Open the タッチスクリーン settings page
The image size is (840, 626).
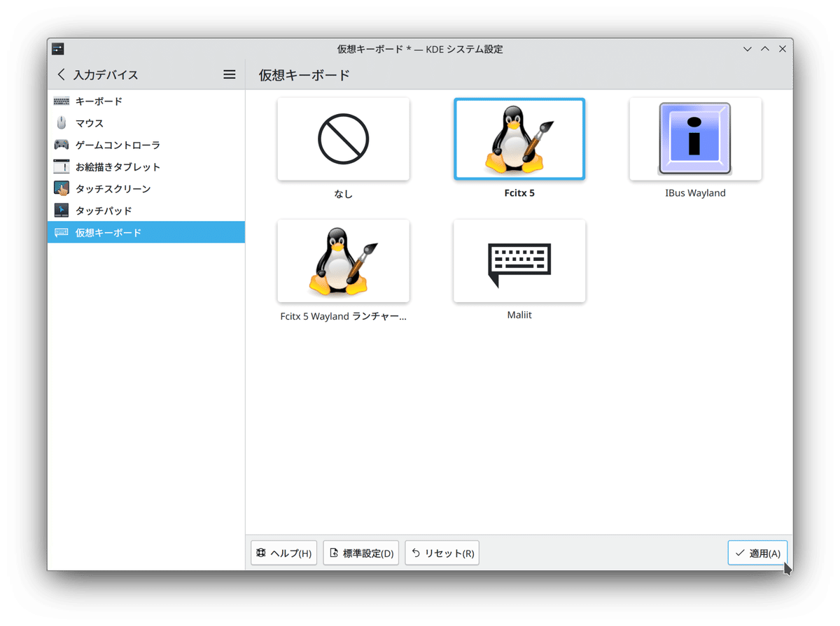(x=146, y=189)
